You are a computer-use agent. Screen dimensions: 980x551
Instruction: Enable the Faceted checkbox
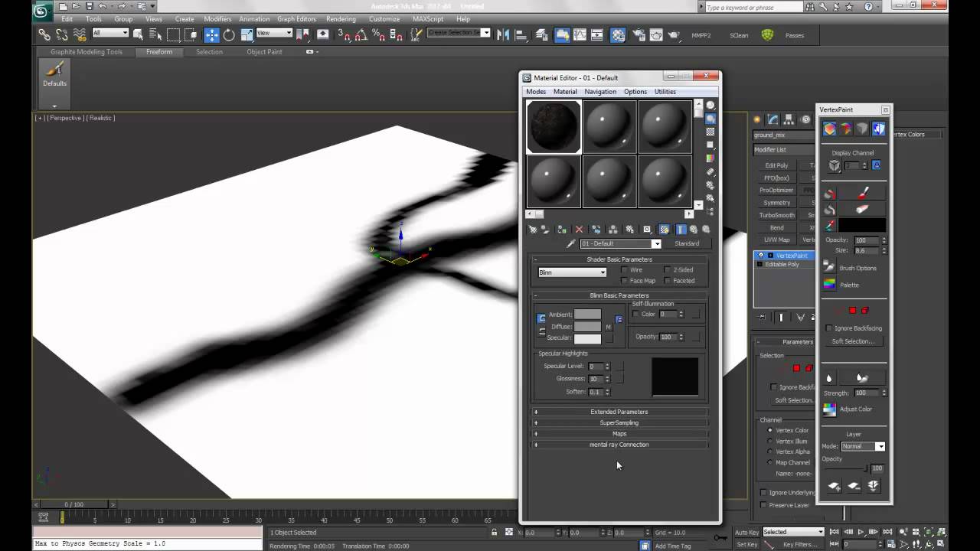click(667, 281)
